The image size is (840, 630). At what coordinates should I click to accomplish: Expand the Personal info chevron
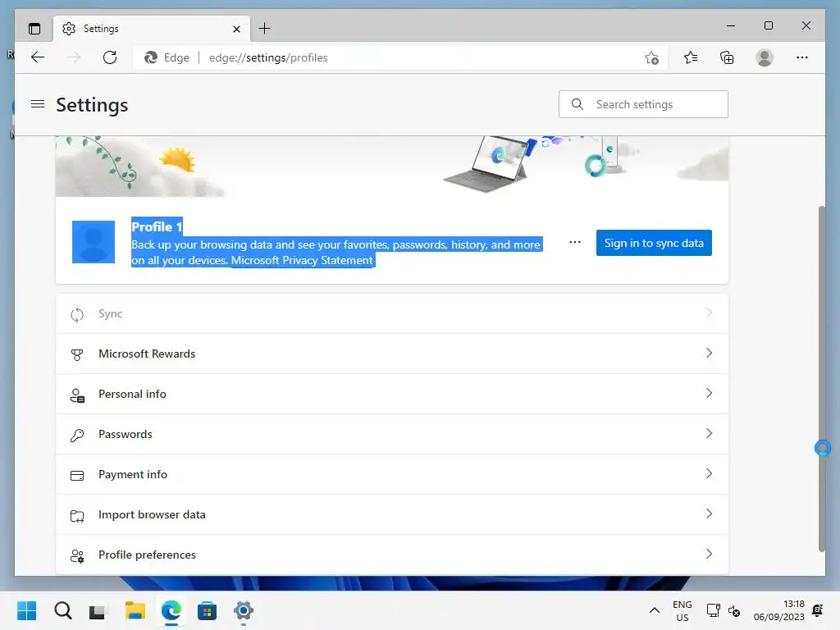pos(710,393)
